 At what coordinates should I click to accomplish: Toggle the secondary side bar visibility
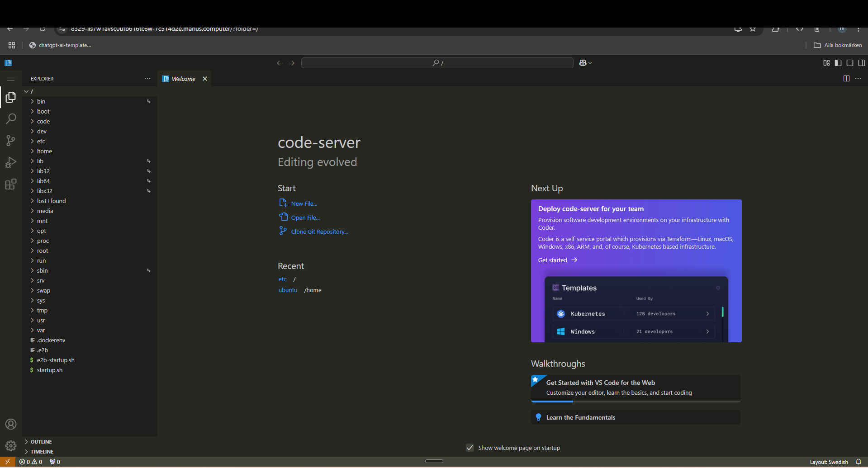(862, 63)
